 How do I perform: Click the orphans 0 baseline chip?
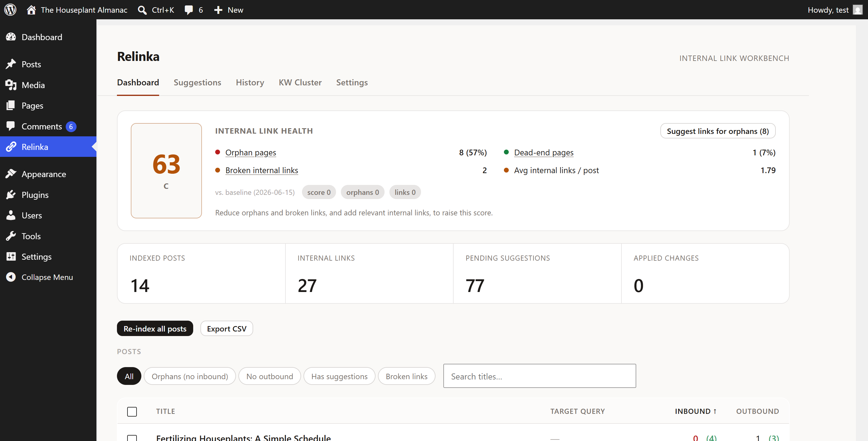click(363, 192)
